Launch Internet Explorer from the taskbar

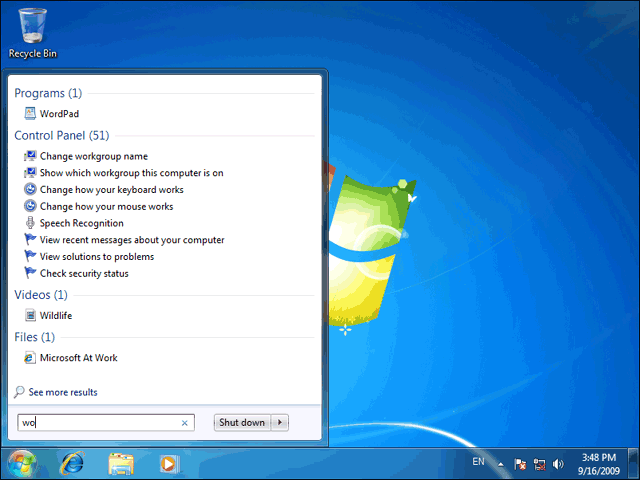(72, 464)
